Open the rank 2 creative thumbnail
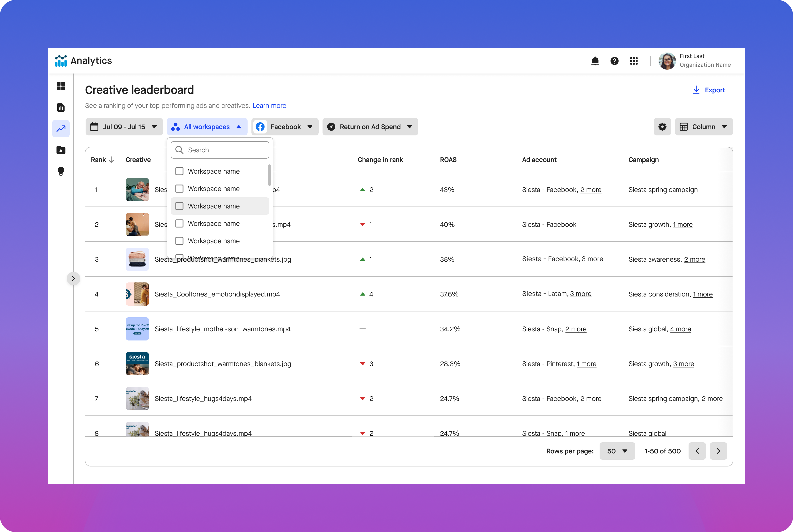The height and width of the screenshot is (532, 793). 137,224
